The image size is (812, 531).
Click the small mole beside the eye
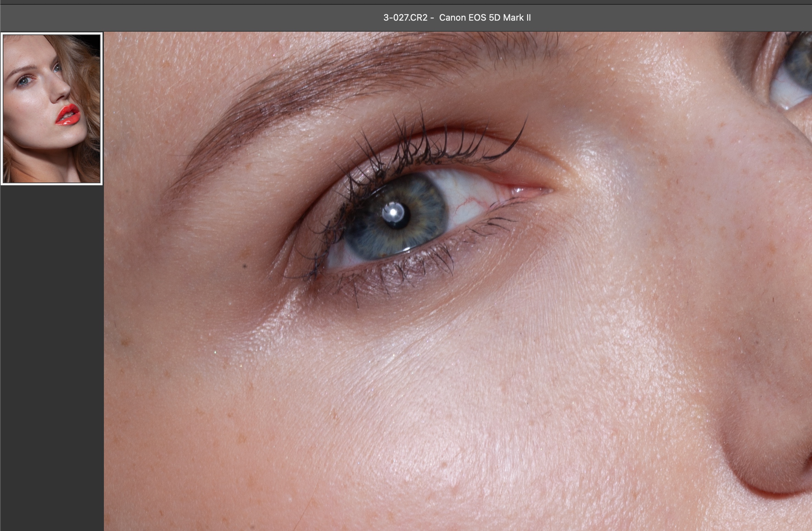point(245,265)
